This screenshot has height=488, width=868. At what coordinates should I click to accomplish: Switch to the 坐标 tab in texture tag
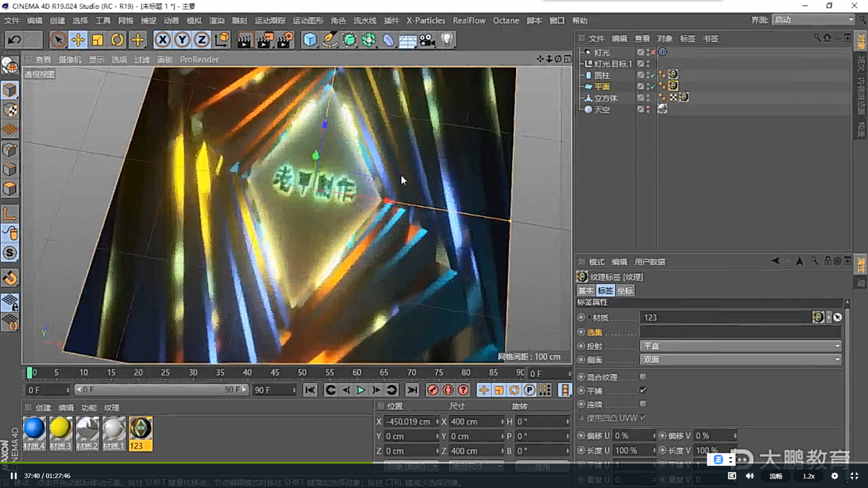tap(625, 291)
